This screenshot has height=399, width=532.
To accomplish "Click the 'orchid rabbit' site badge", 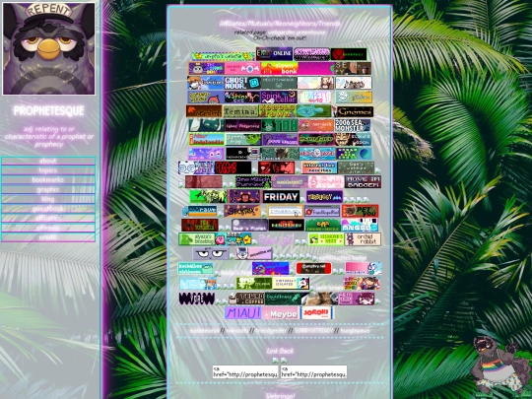I will coord(363,239).
